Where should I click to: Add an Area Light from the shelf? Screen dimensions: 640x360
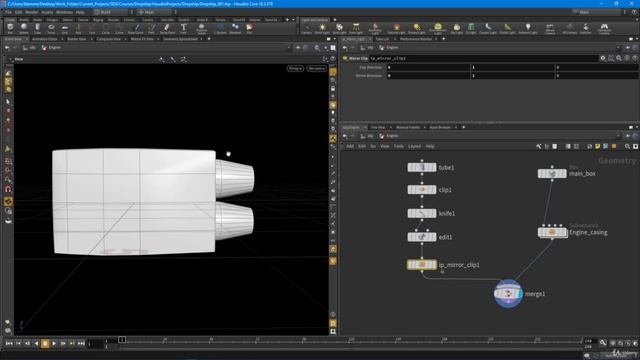(356, 28)
